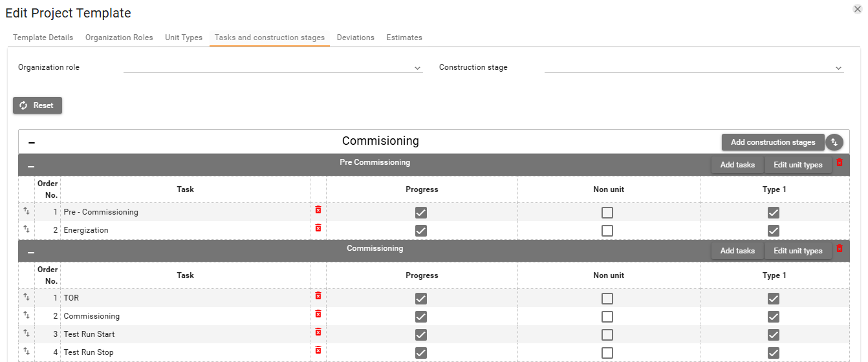The height and width of the screenshot is (362, 868).
Task: Check Non unit for Pre - Commissioning task
Action: pos(607,213)
